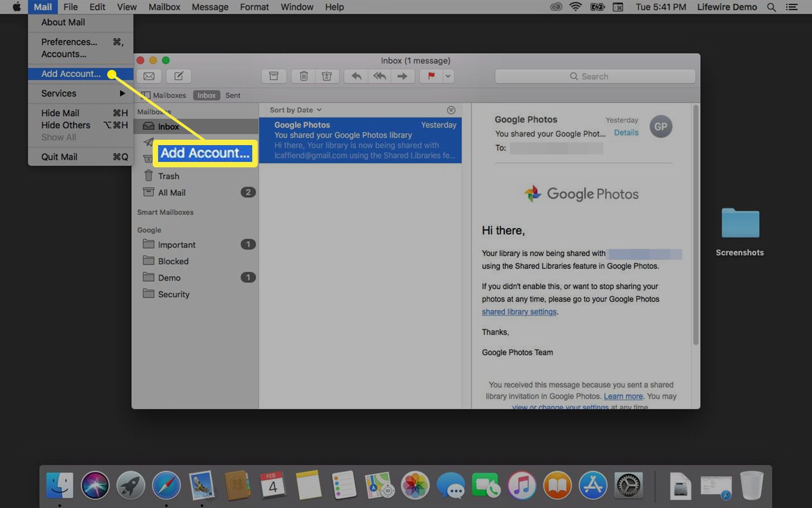Open Safari from the Dock
Viewport: 812px width, 508px height.
[x=166, y=485]
